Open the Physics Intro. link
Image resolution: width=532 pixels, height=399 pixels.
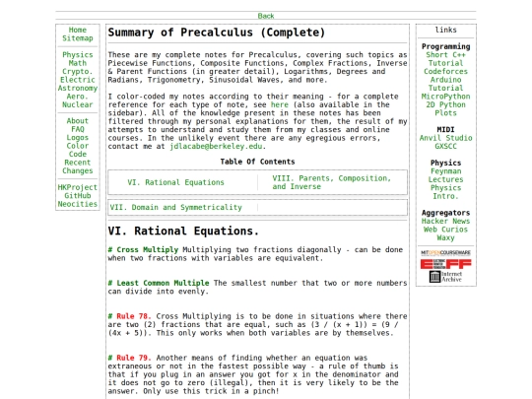pos(445,192)
